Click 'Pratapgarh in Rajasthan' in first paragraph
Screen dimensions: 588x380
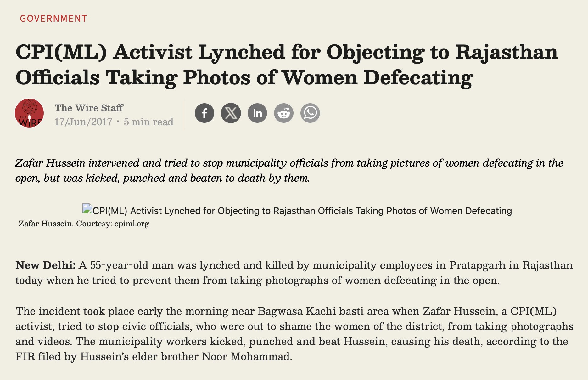point(511,265)
